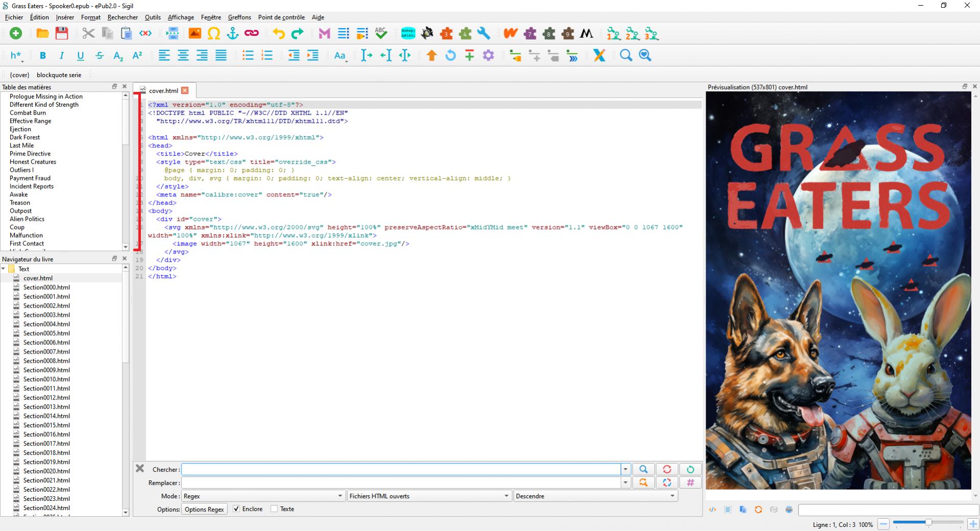This screenshot has height=531, width=980.
Task: Toggle the Enclore checkbox
Action: click(x=236, y=509)
